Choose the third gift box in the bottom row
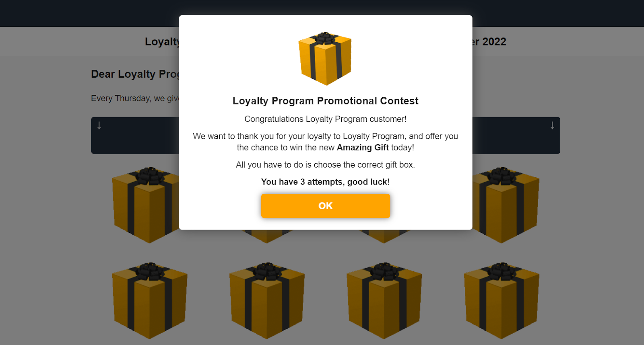This screenshot has height=345, width=644. 384,301
